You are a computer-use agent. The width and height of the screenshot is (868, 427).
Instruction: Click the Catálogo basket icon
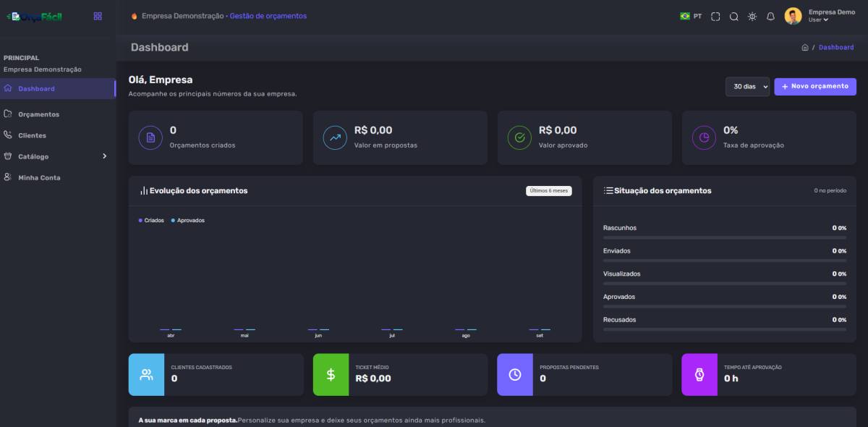(x=8, y=156)
